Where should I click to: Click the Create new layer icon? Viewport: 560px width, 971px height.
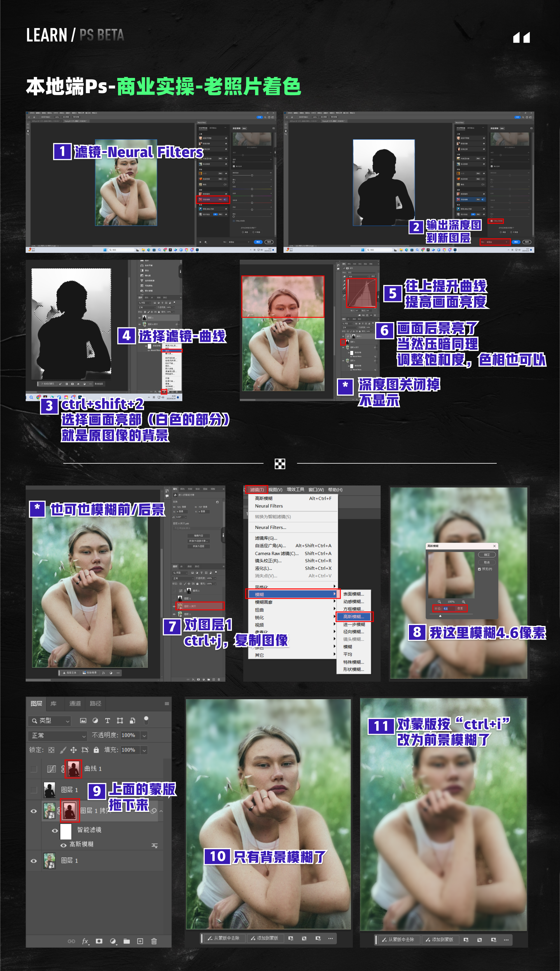(x=140, y=942)
